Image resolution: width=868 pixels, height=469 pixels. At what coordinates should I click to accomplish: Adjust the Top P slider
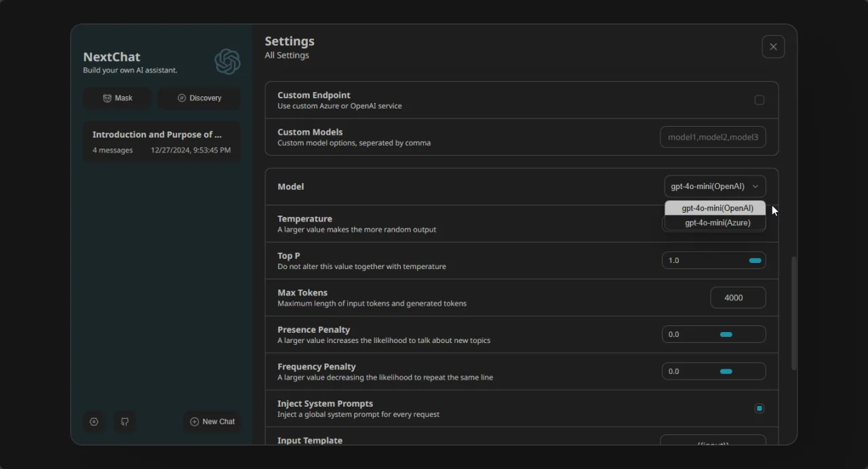714,260
